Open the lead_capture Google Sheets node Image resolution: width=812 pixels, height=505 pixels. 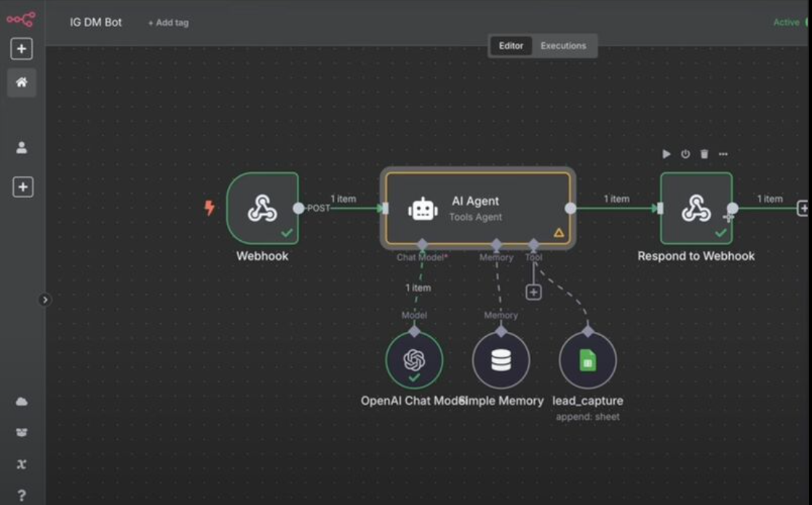tap(589, 359)
